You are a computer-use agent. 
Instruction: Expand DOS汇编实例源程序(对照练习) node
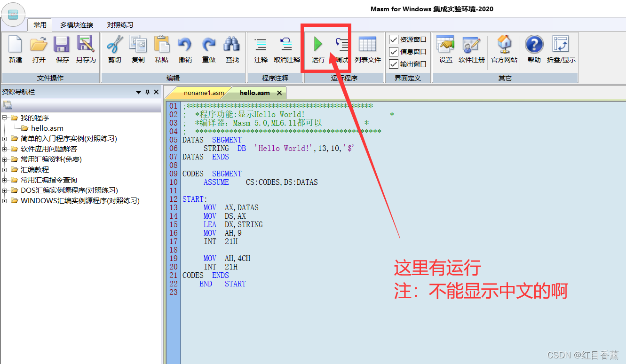coord(5,190)
